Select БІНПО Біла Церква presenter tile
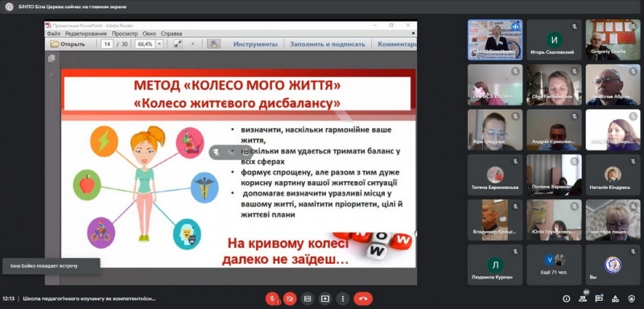Screen dimensions: 644x309 click(495, 39)
